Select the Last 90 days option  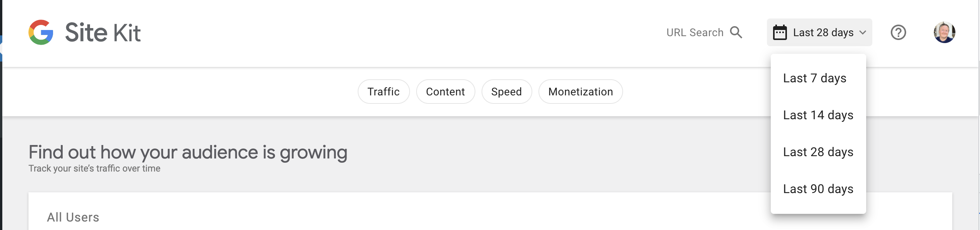coord(817,189)
